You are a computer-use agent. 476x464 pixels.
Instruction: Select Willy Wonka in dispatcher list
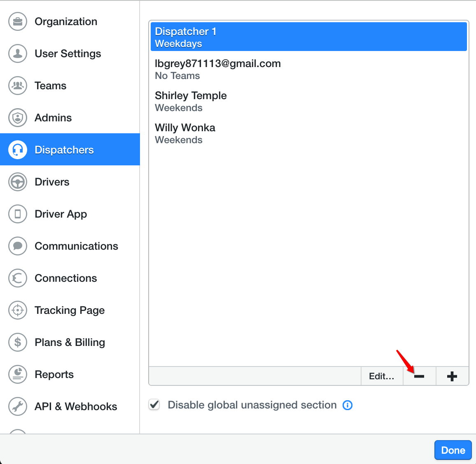pos(308,133)
